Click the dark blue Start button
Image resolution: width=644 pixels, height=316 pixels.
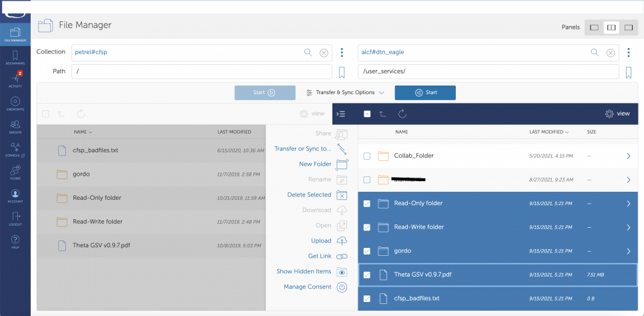coord(425,93)
